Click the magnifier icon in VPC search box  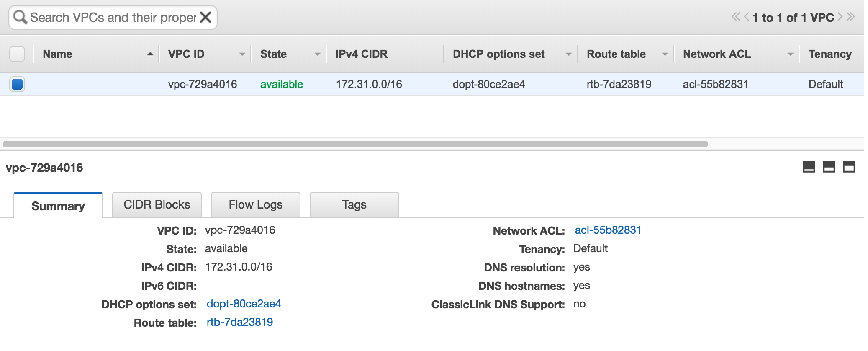pos(20,17)
